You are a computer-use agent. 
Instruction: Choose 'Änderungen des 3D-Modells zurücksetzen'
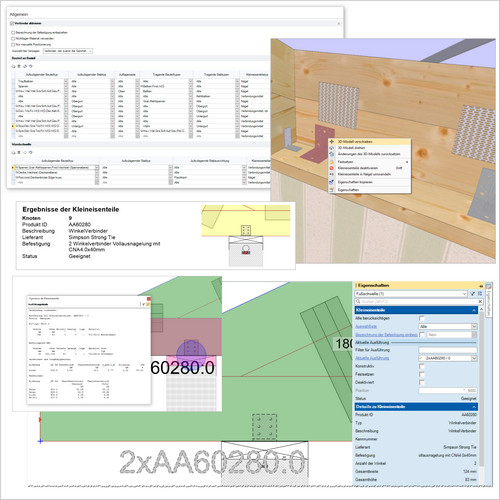[x=369, y=154]
